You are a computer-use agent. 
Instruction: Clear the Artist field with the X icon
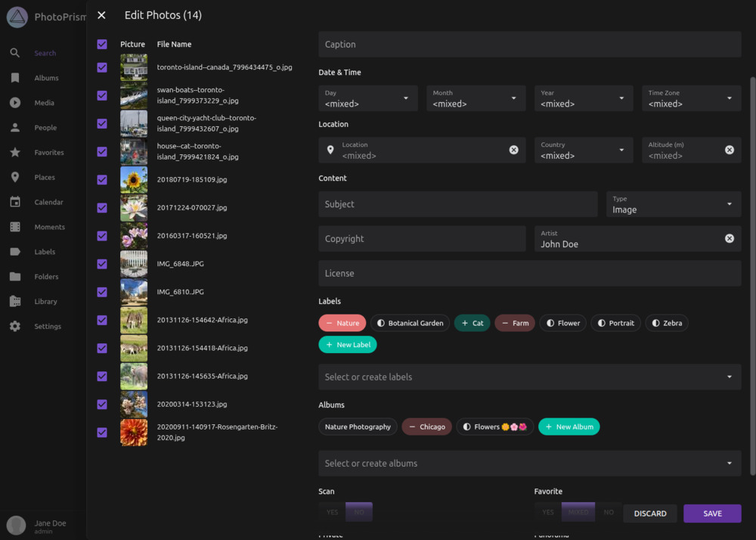tap(729, 238)
